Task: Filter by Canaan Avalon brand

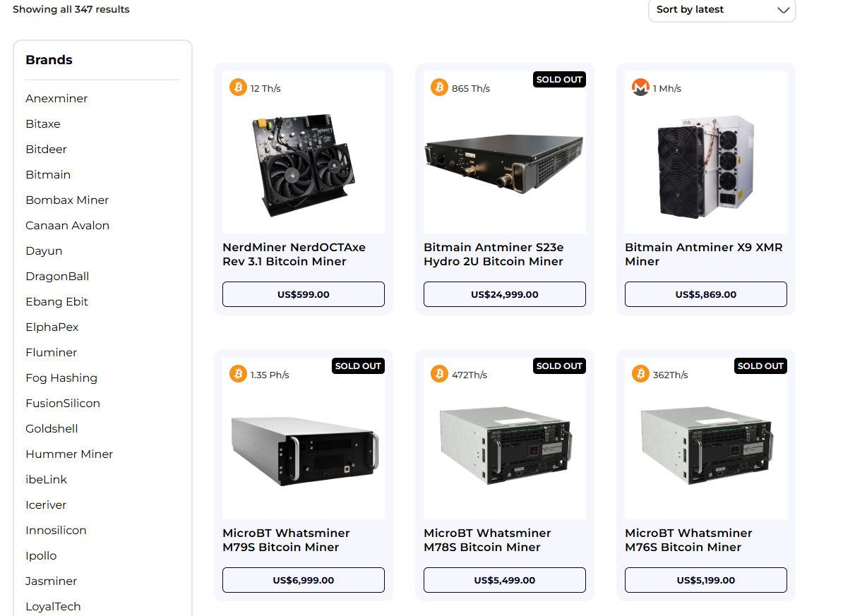Action: tap(68, 225)
